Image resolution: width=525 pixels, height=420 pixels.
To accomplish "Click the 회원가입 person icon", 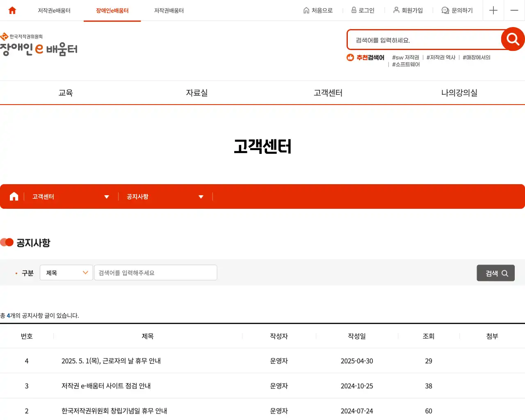I will coord(396,10).
